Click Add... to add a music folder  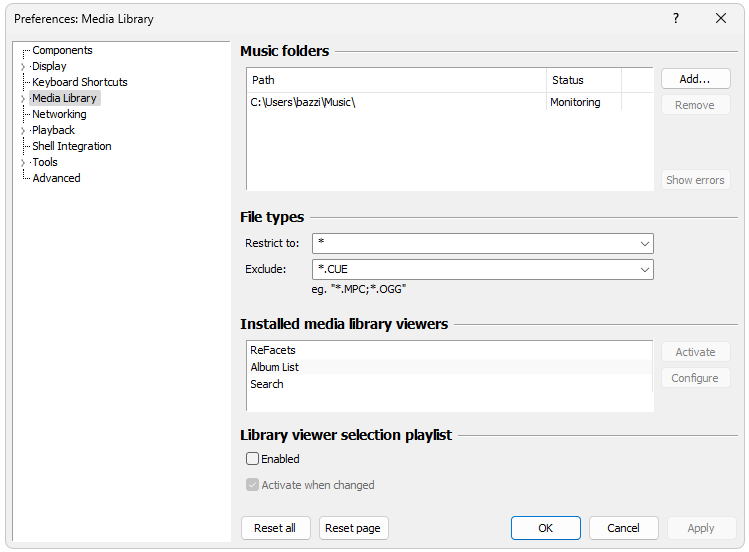click(x=695, y=79)
